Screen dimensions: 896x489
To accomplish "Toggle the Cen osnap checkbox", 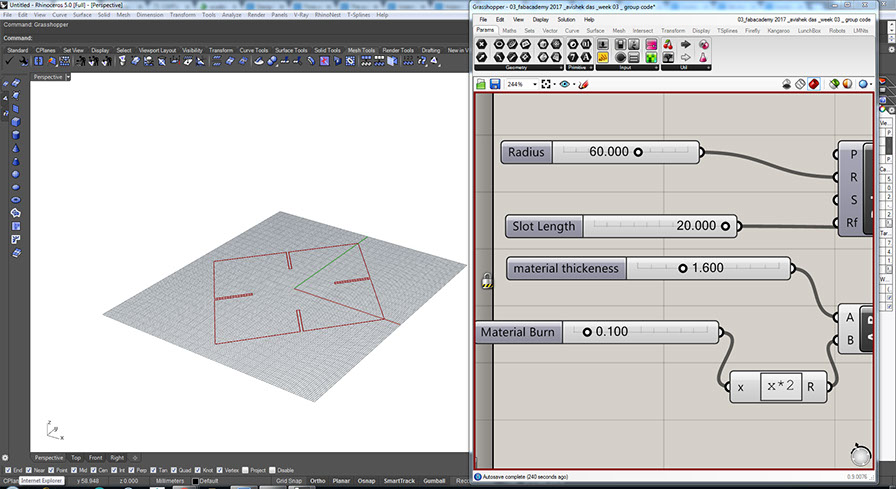I will coord(93,470).
